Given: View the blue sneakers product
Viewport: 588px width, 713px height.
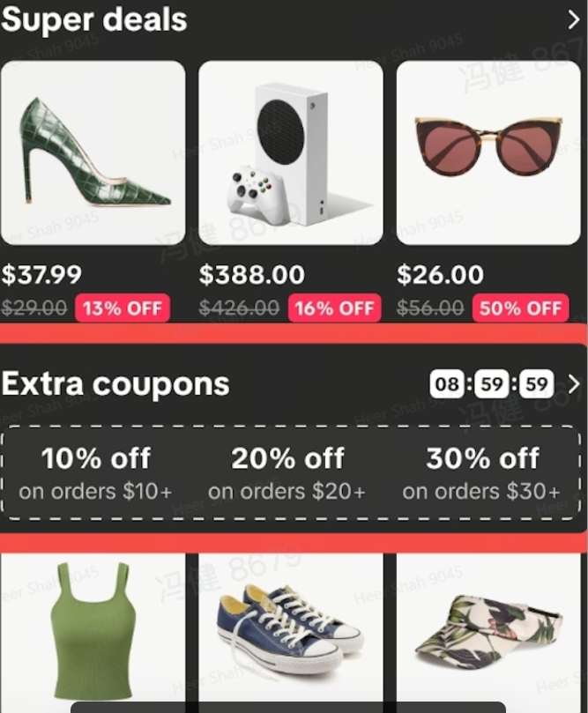Looking at the screenshot, I should pyautogui.click(x=291, y=633).
